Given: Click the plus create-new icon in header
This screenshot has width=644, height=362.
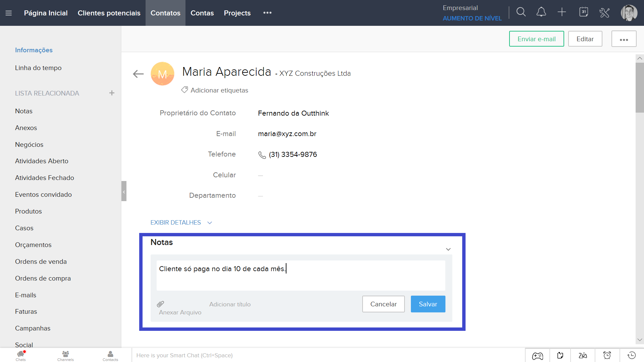Looking at the screenshot, I should tap(562, 12).
